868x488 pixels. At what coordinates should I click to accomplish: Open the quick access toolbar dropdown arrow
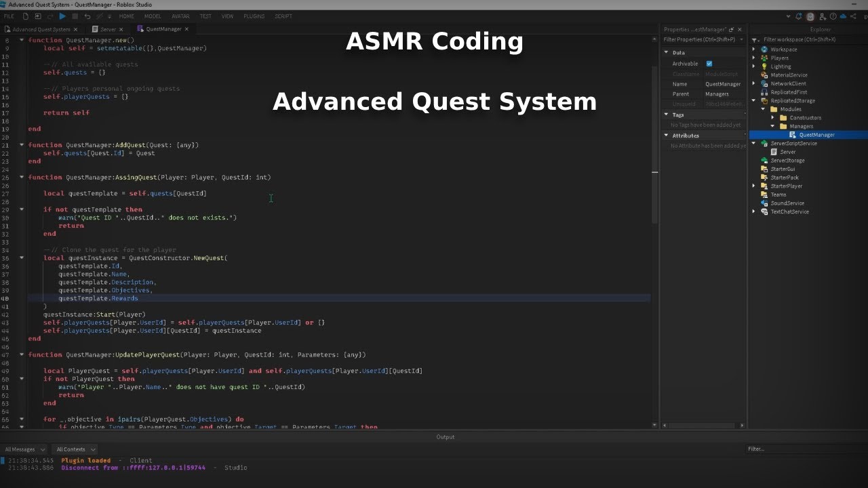click(110, 16)
